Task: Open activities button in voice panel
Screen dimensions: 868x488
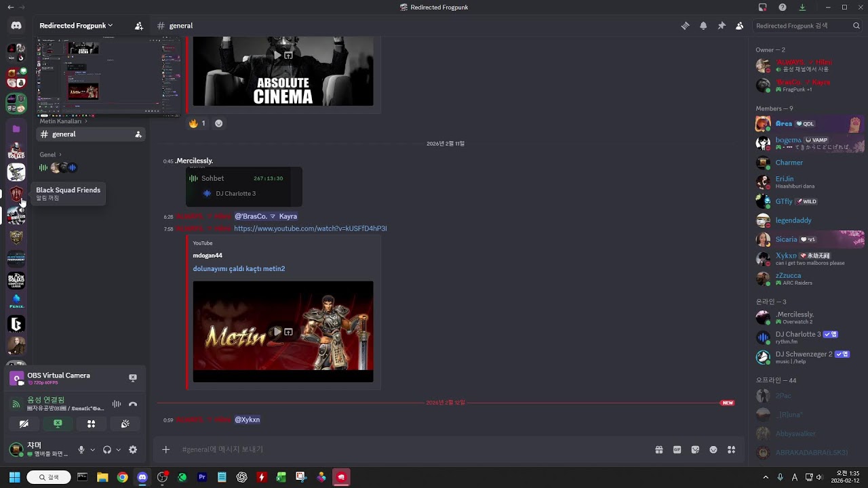Action: (x=92, y=424)
